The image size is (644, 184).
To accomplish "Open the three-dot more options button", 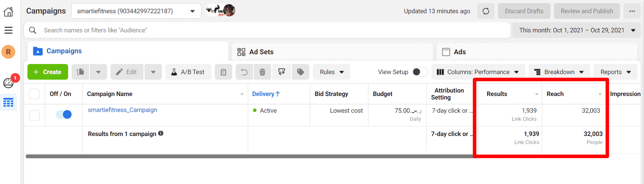I will (632, 11).
